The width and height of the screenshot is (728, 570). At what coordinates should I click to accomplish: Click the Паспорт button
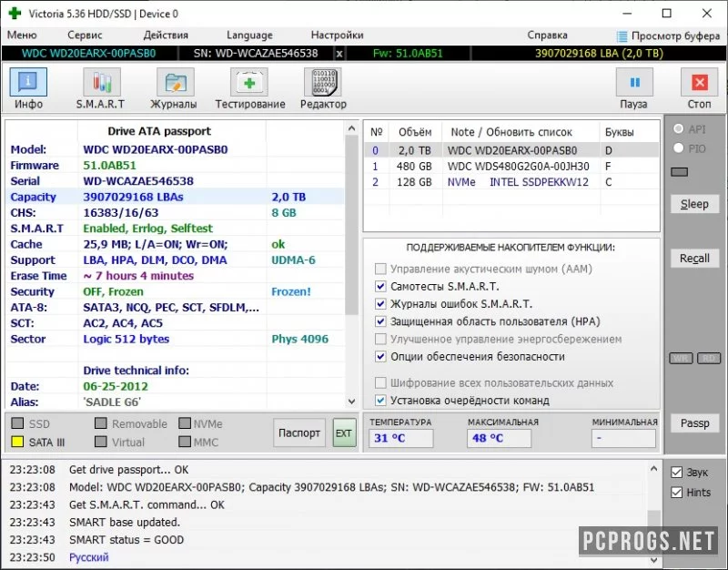click(x=299, y=433)
